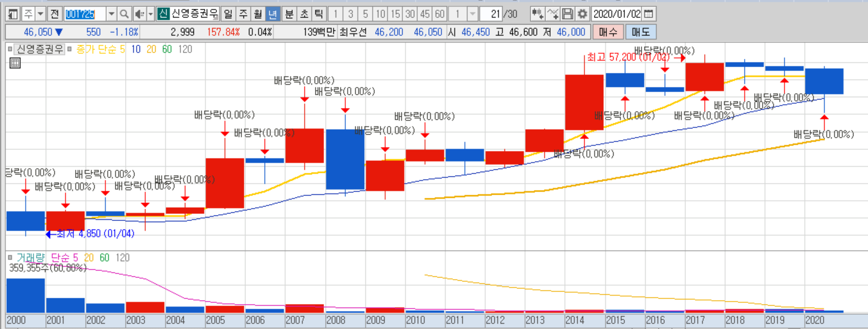Select the 15 interval button
Viewport: 868px width, 329px height.
pos(395,14)
